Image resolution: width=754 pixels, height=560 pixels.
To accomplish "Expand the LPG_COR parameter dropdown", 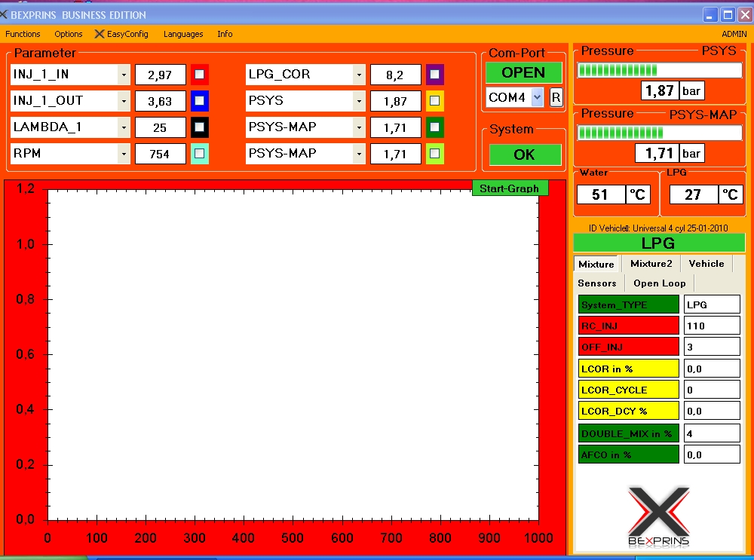I will 359,75.
